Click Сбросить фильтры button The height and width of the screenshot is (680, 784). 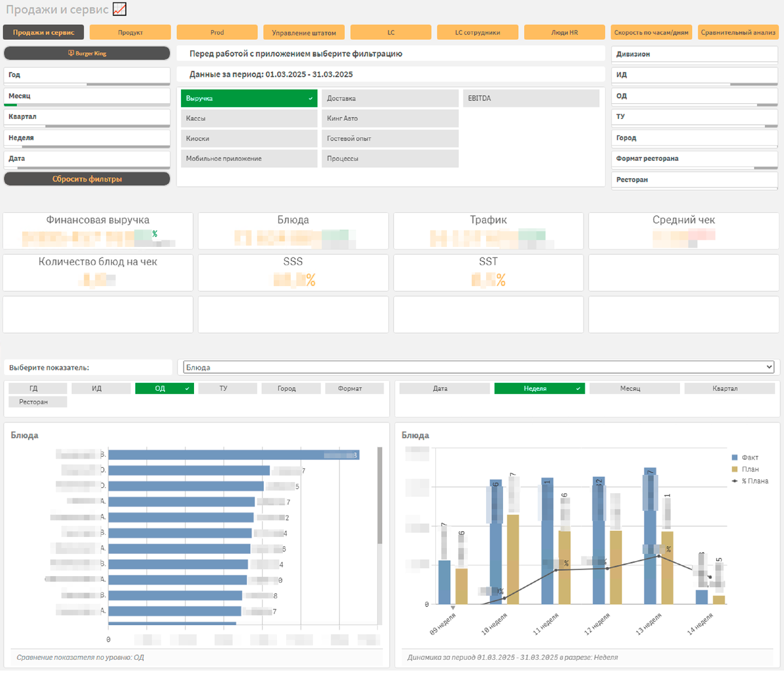tap(87, 178)
